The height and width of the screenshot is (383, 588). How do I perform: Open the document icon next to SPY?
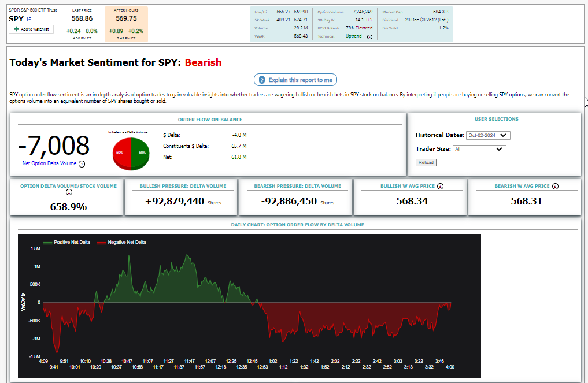[29, 19]
